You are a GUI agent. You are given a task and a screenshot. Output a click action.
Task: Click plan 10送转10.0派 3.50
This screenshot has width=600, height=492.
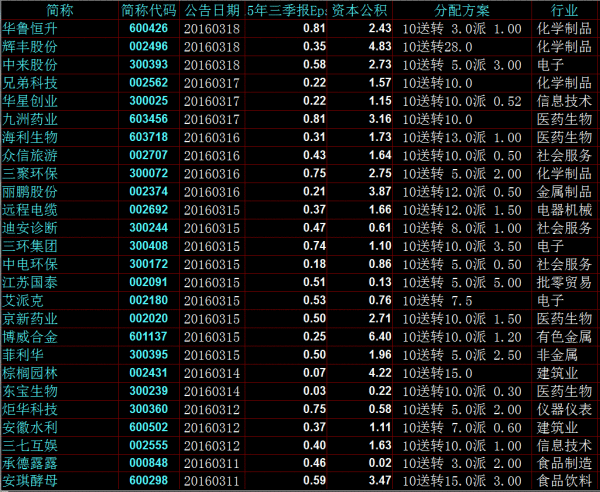[462, 246]
